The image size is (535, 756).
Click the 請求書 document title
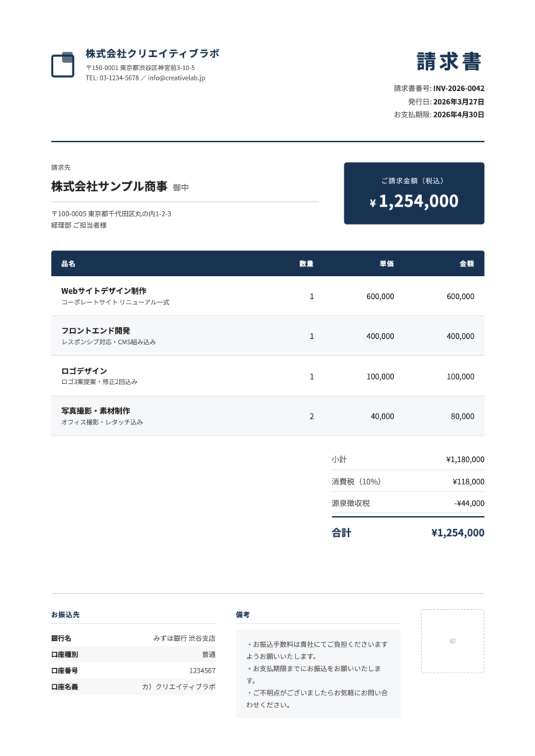[x=449, y=61]
